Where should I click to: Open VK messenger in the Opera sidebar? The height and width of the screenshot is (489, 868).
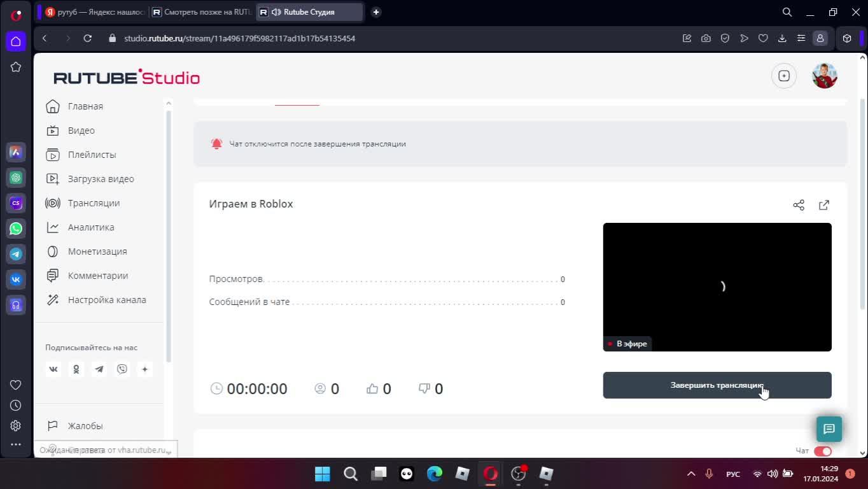click(16, 280)
